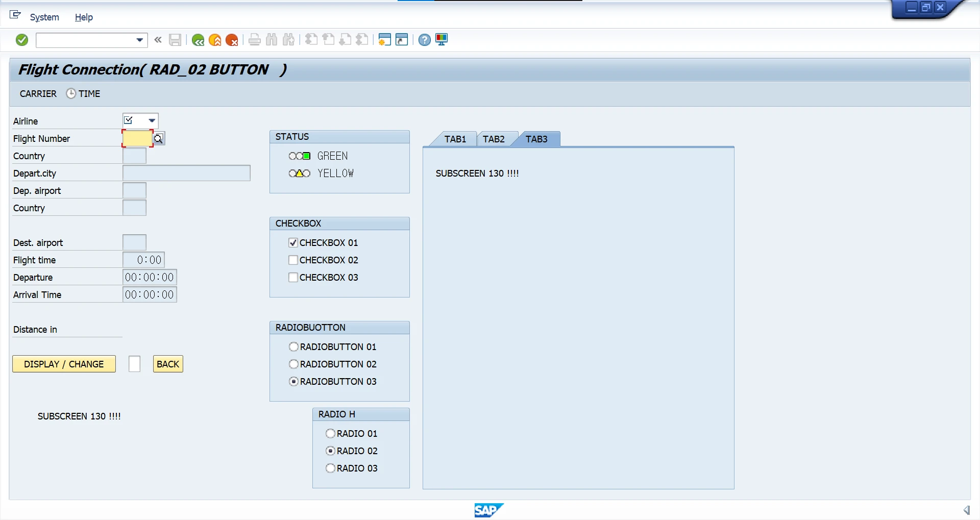This screenshot has width=980, height=520.
Task: Uncheck CHECKBOX 01
Action: pyautogui.click(x=293, y=243)
